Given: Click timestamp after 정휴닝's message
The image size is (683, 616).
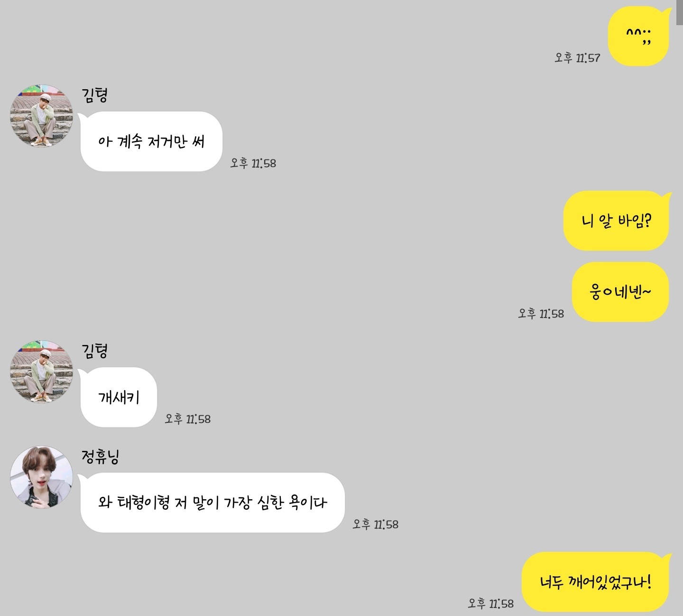Looking at the screenshot, I should [x=376, y=524].
